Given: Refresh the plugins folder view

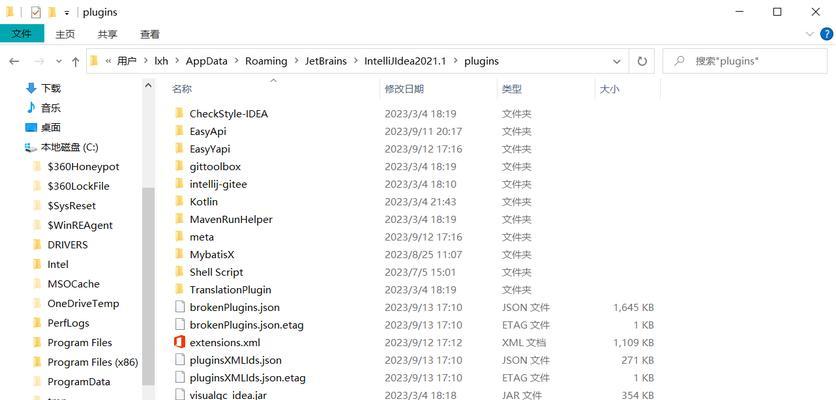Looking at the screenshot, I should (642, 61).
